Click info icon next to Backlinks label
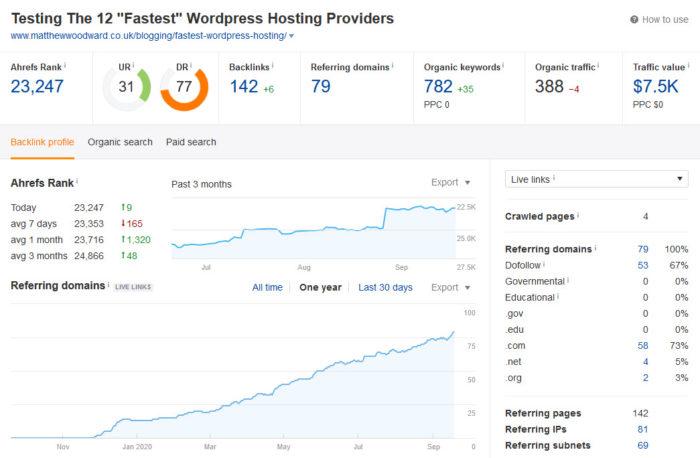The image size is (700, 458). tap(273, 66)
